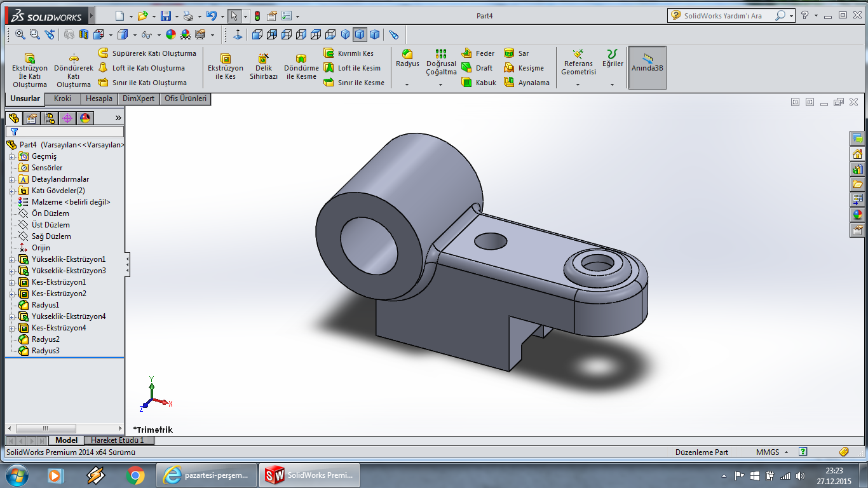Click the Normal To view icon
868x488 pixels.
[238, 34]
